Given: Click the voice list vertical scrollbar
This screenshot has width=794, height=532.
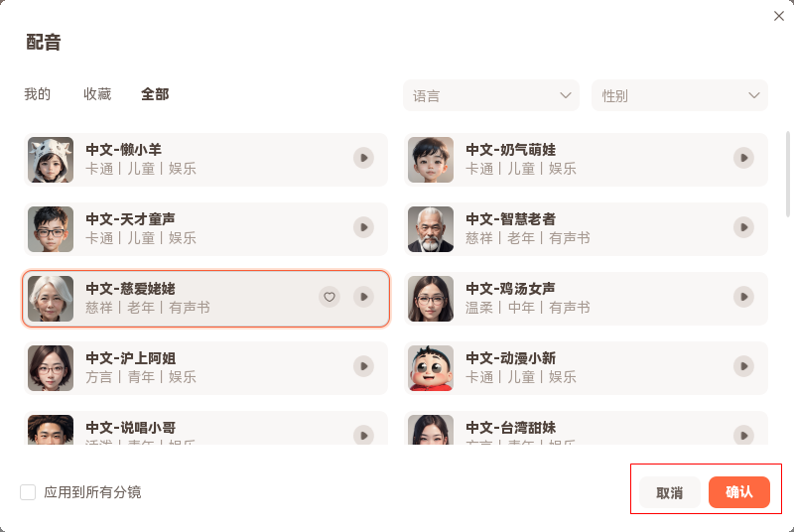Looking at the screenshot, I should (x=789, y=174).
